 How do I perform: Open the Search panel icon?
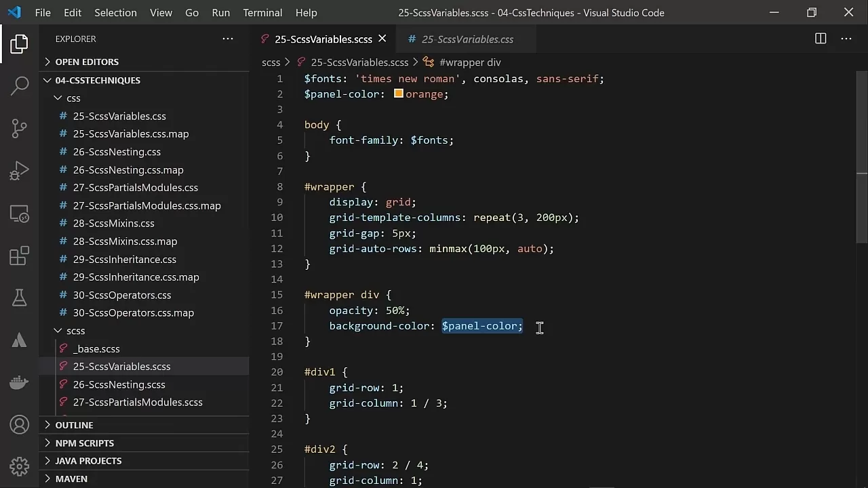18,85
